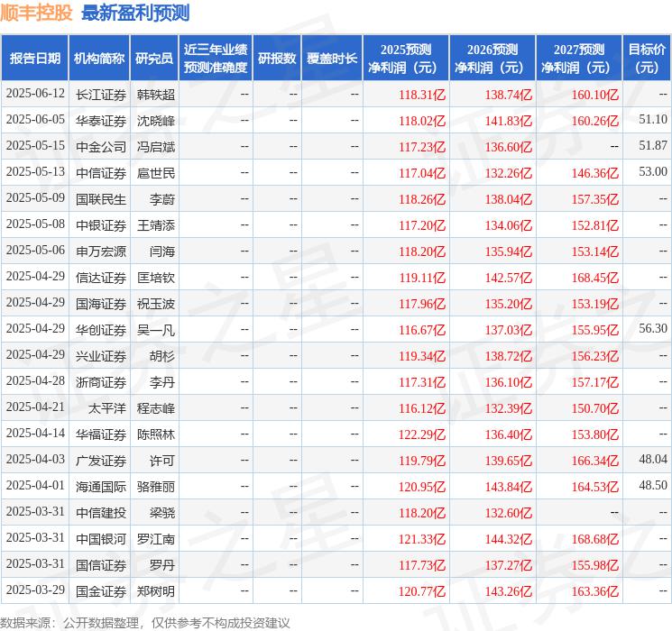Select 中国银河 institution cell
672x631 pixels.
[x=101, y=539]
